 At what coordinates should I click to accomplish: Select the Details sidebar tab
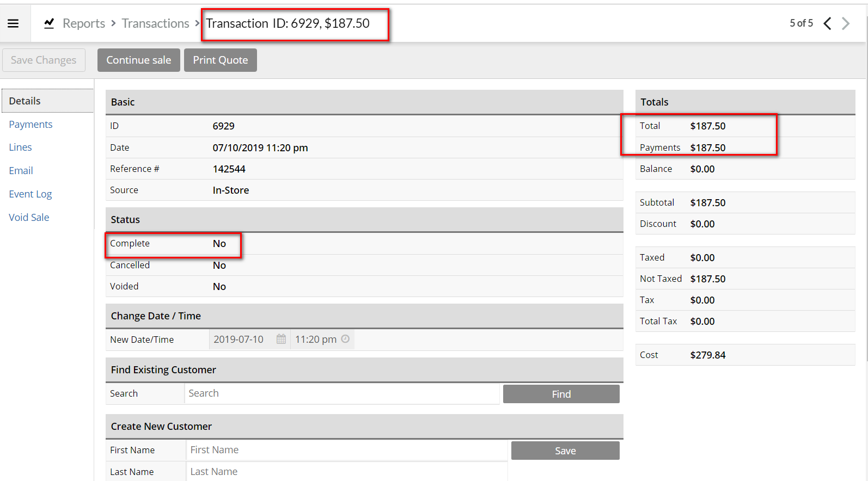pos(25,101)
